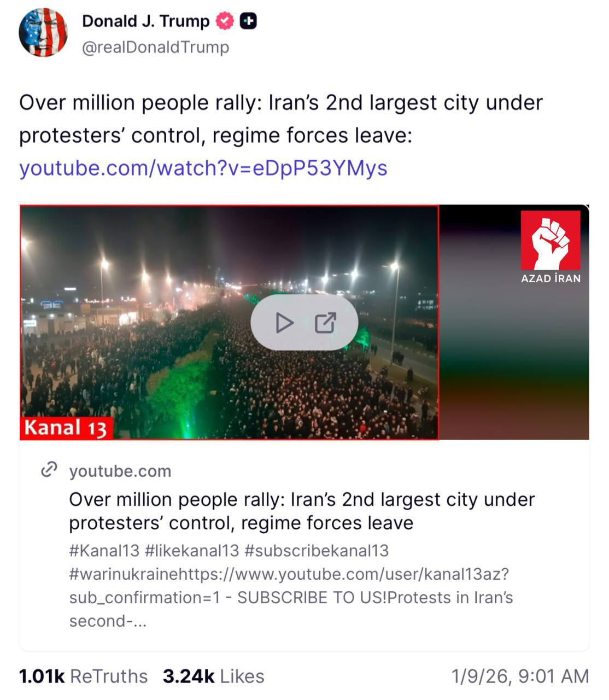
Task: Open the @realDonaldTrump handle
Action: pyautogui.click(x=155, y=48)
